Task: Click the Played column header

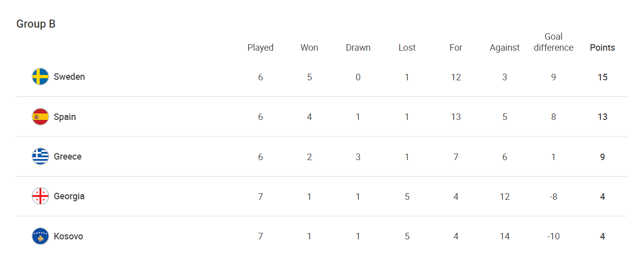Action: [x=261, y=48]
